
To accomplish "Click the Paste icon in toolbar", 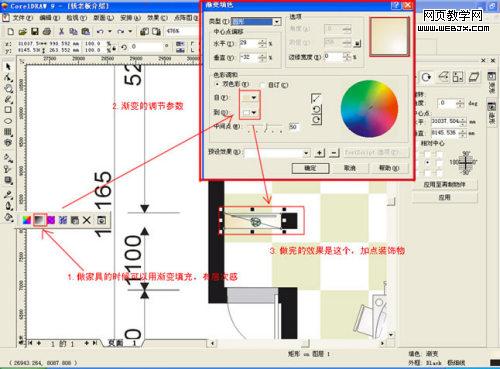I will click(86, 32).
